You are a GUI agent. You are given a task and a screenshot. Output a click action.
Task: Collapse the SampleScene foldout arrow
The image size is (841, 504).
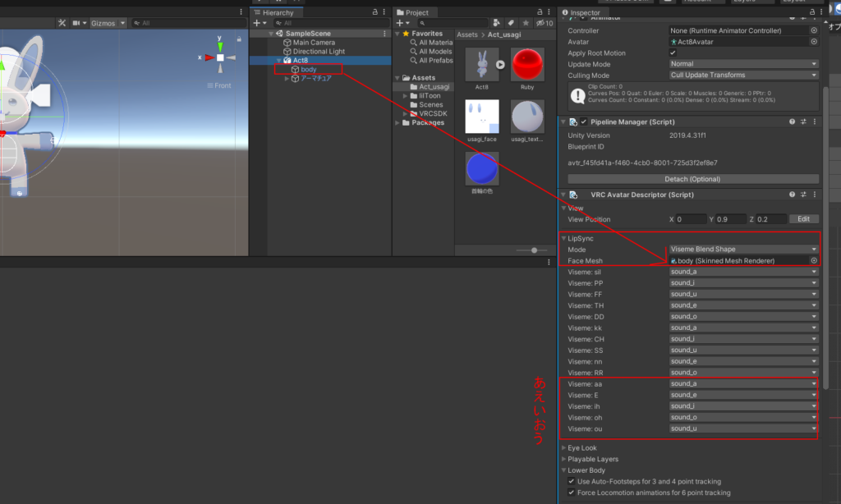click(x=271, y=33)
